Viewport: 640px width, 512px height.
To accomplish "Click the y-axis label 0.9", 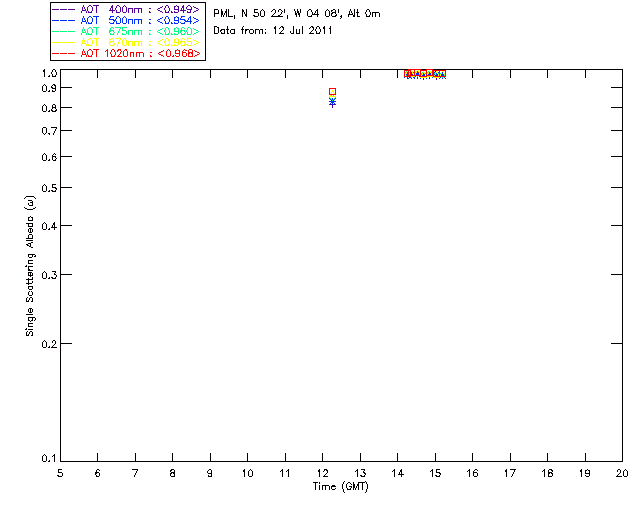I will pyautogui.click(x=49, y=88).
